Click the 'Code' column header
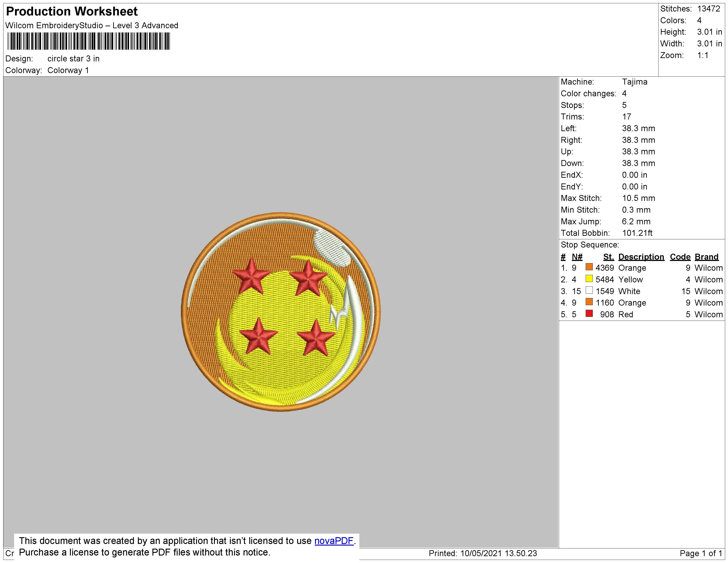Viewport: 728px width, 563px height. coord(680,257)
